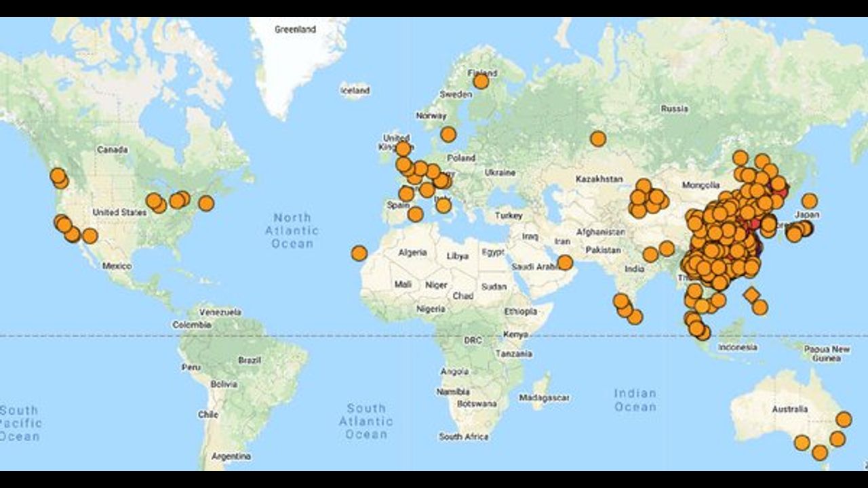Click the marker at India's southern tip
The image size is (868, 488).
coord(635,317)
